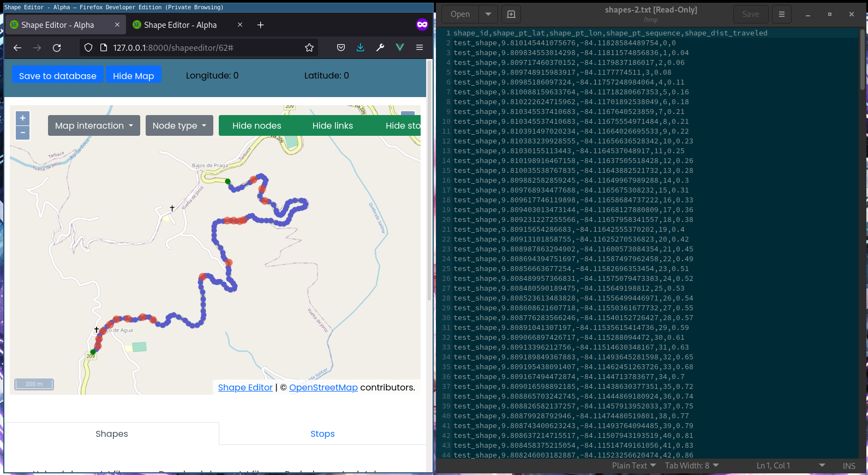
Task: Open new browser tab with plus icon
Action: click(x=261, y=25)
